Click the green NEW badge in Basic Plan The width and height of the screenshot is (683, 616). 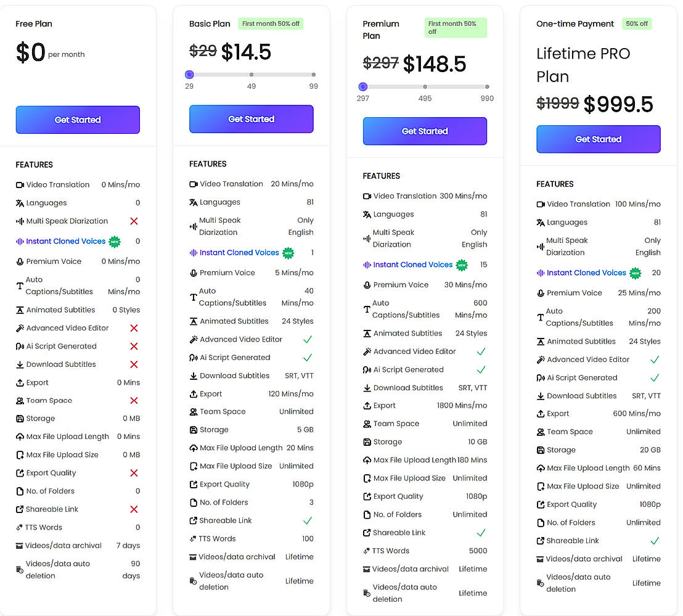(288, 253)
